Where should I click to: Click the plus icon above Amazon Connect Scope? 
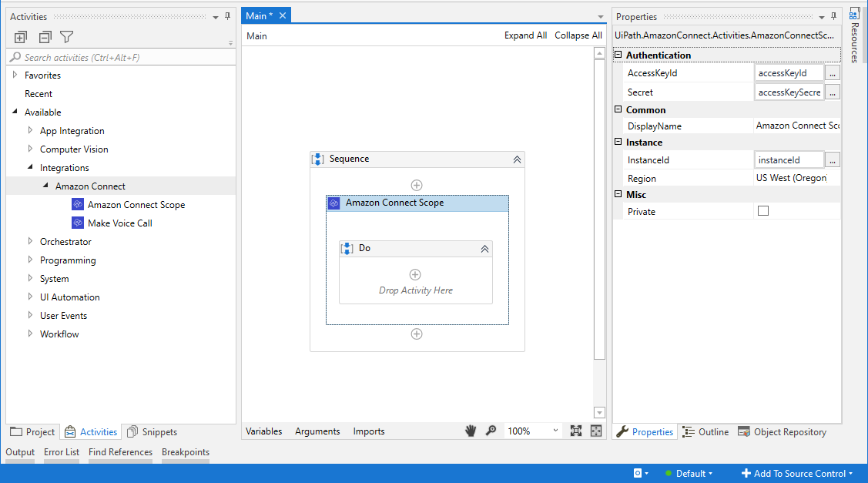click(417, 185)
